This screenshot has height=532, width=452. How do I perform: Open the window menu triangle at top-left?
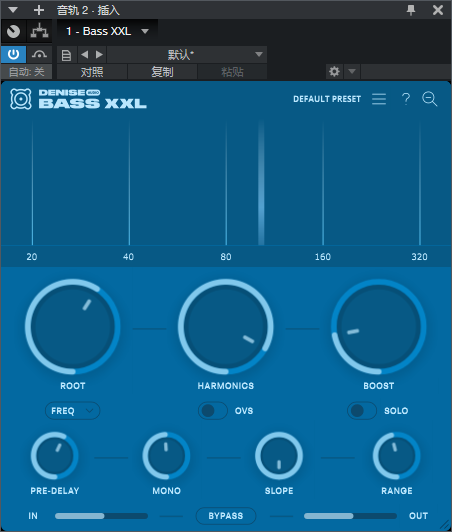(13, 10)
